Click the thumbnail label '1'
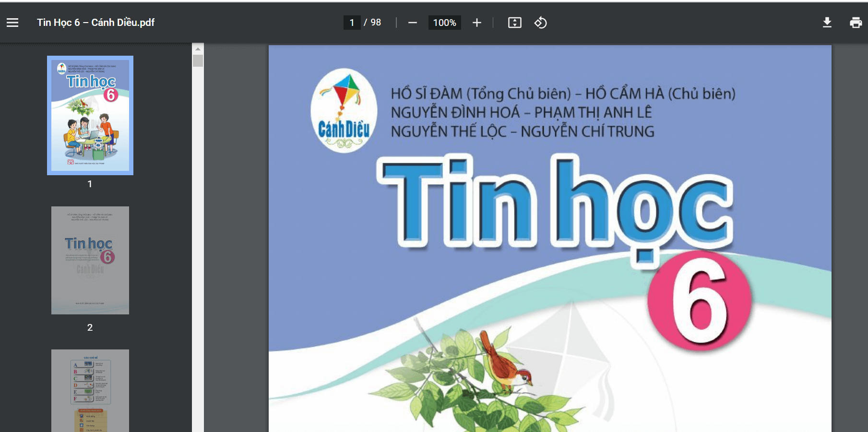868x432 pixels. pos(90,184)
